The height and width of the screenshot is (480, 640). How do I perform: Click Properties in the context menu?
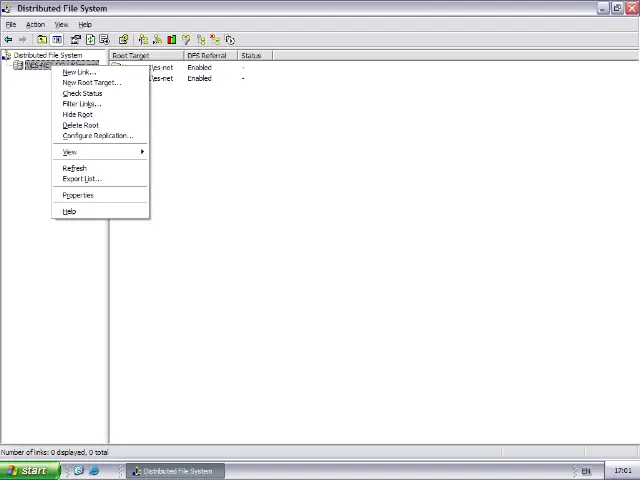(78, 195)
